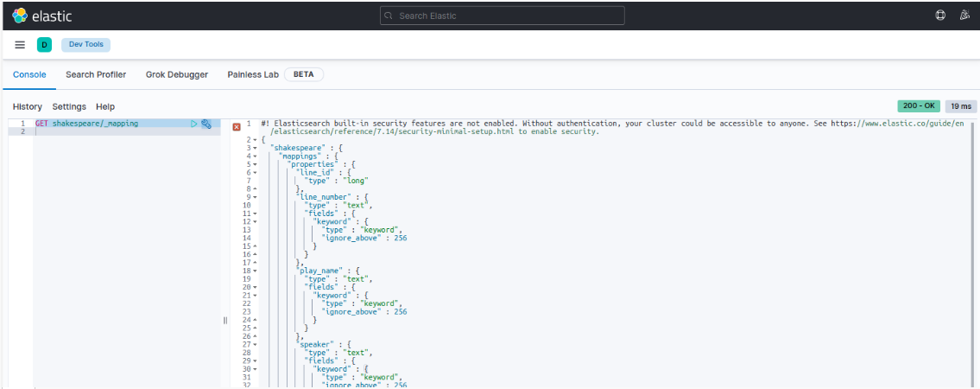Image resolution: width=980 pixels, height=389 pixels.
Task: Open the newsfeed celebration icon
Action: pos(964,15)
